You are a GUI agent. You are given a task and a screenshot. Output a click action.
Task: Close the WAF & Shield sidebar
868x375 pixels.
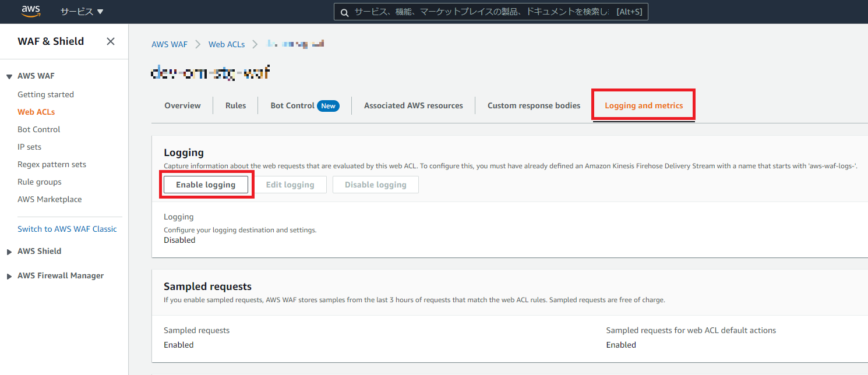[111, 41]
